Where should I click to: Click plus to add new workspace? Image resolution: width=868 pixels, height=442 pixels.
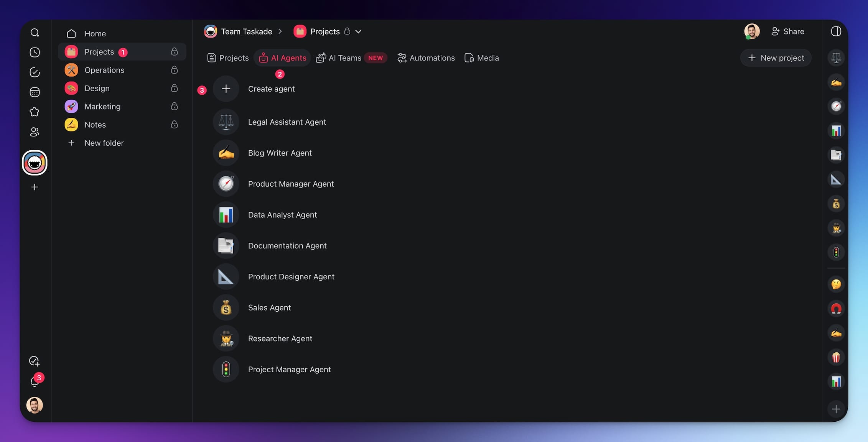pos(35,187)
